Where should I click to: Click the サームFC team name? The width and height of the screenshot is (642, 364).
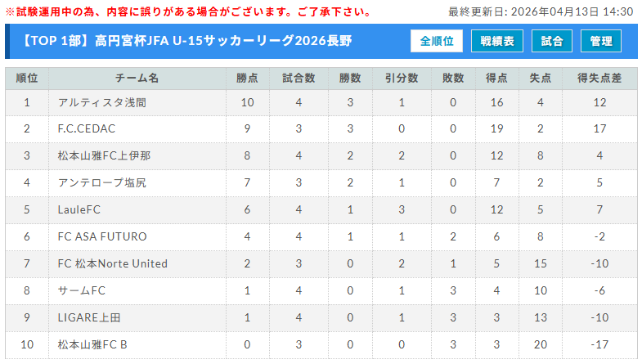click(x=82, y=290)
